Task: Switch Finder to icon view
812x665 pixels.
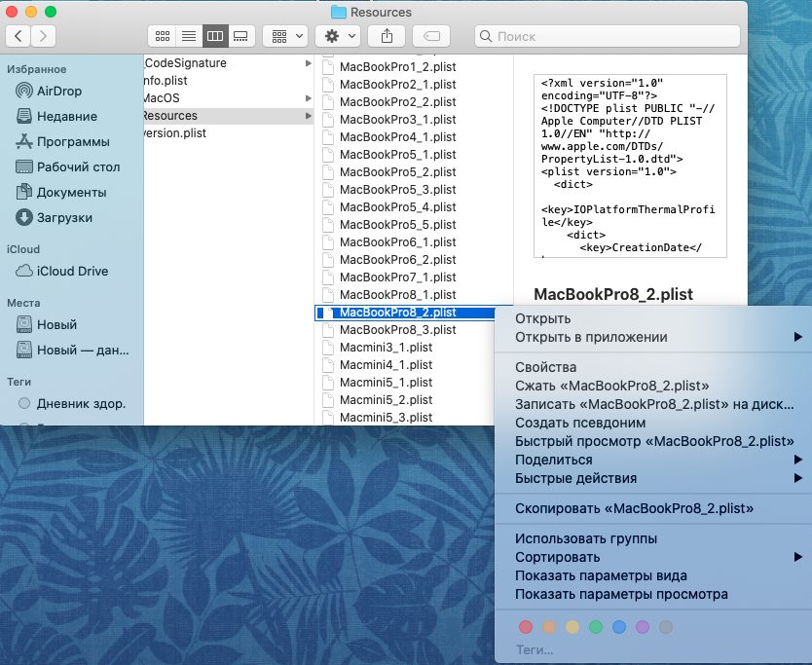Action: 162,36
